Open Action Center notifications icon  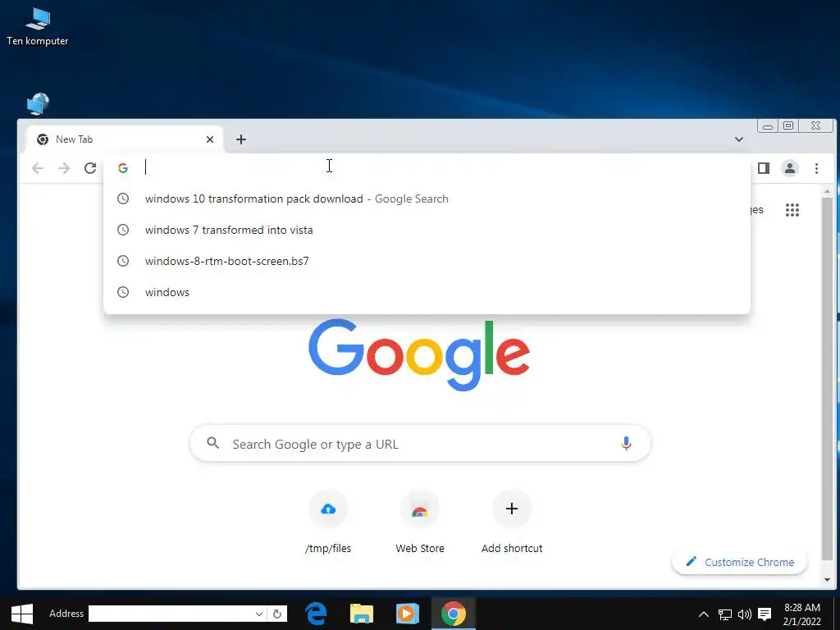(x=765, y=614)
